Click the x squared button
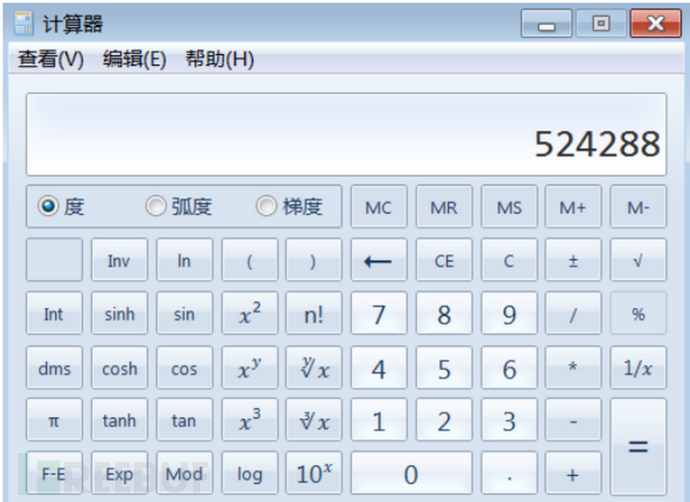 [249, 314]
